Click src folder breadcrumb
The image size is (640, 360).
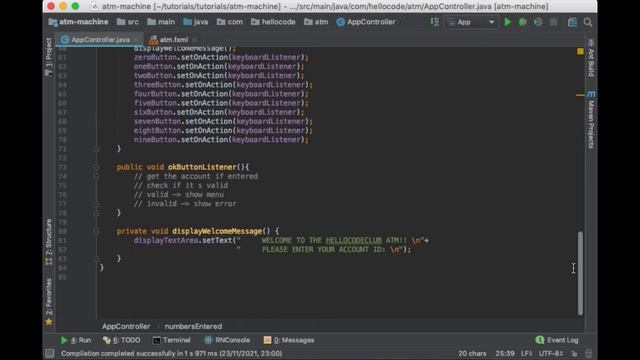pyautogui.click(x=128, y=22)
